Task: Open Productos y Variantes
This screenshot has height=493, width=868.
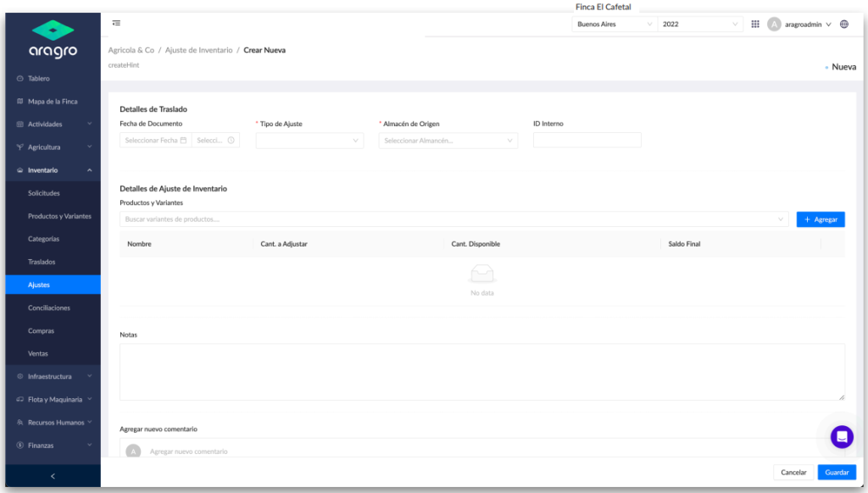Action: point(53,216)
